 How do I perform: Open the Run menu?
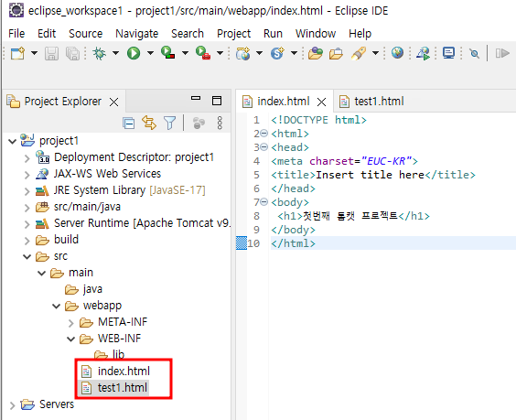(273, 34)
